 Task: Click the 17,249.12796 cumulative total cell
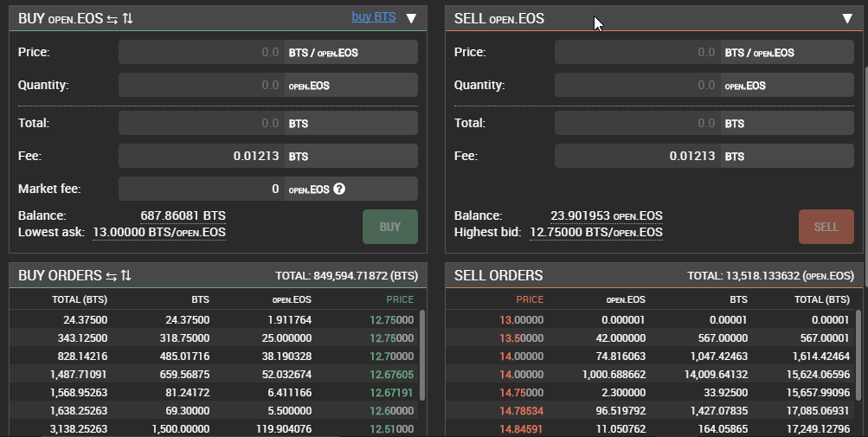pyautogui.click(x=818, y=429)
